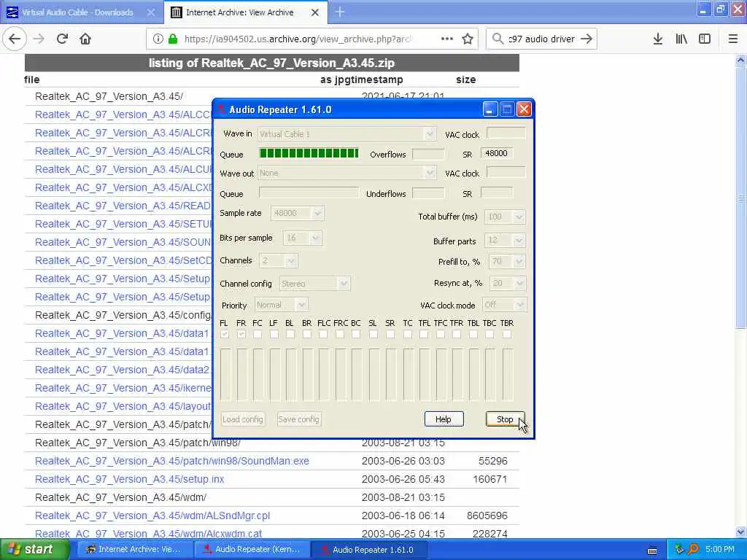This screenshot has width=747, height=560.
Task: Toggle the FL channel checkbox
Action: tap(225, 334)
